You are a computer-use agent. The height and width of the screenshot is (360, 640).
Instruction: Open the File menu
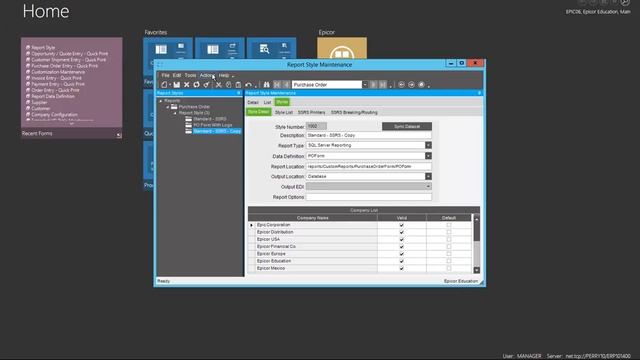(165, 76)
